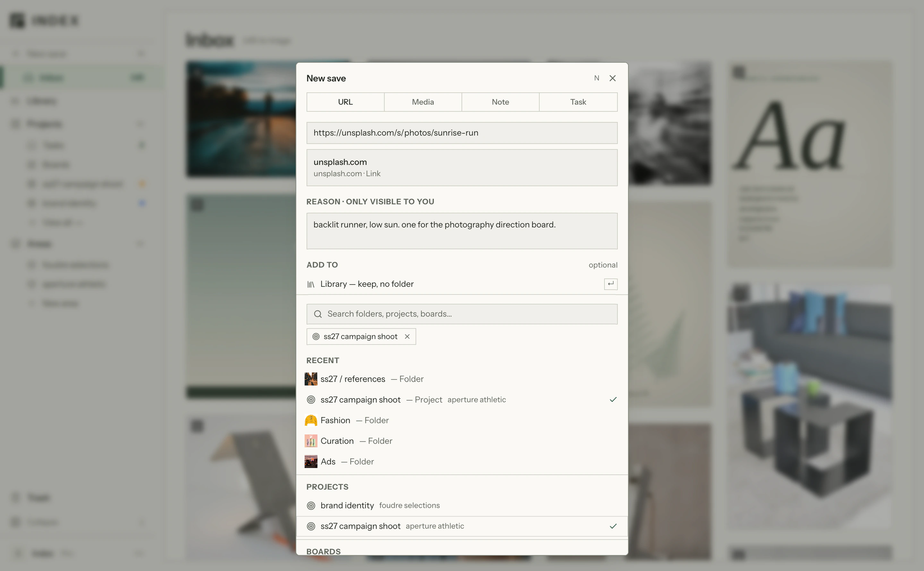Click the ss27 / references folder thumbnail
The width and height of the screenshot is (924, 571).
coord(311,379)
